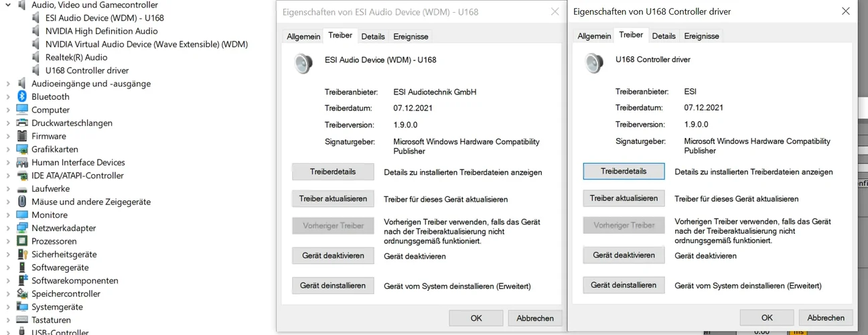This screenshot has width=868, height=335.
Task: Open Ereignisse tab in U168 Controller dialog
Action: 701,36
